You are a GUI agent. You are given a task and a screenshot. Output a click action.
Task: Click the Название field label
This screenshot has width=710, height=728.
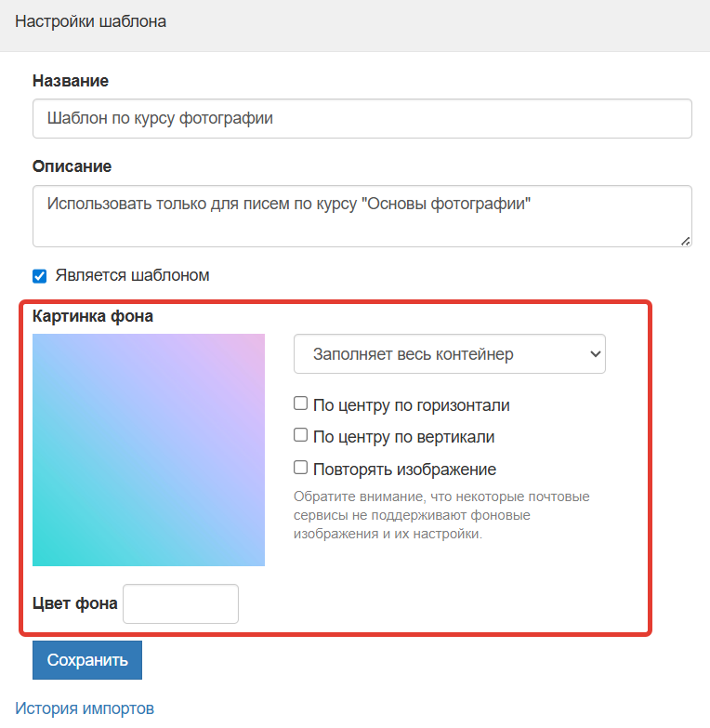(71, 81)
